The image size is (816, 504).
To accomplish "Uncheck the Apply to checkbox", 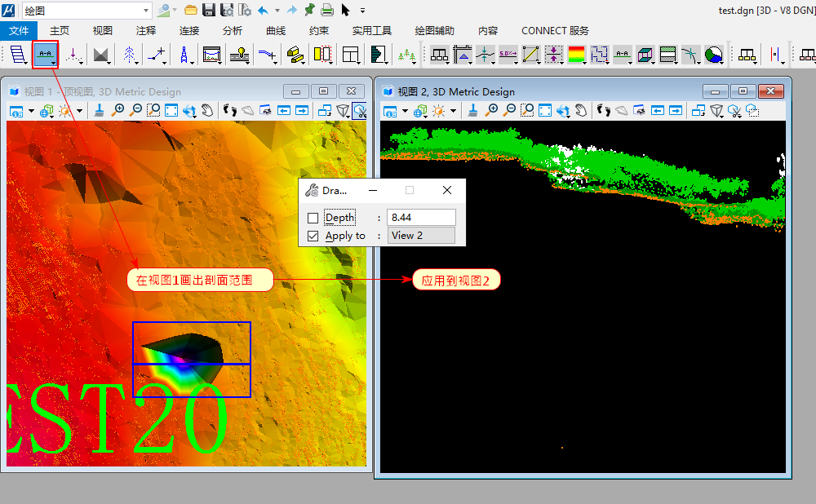I will point(313,236).
